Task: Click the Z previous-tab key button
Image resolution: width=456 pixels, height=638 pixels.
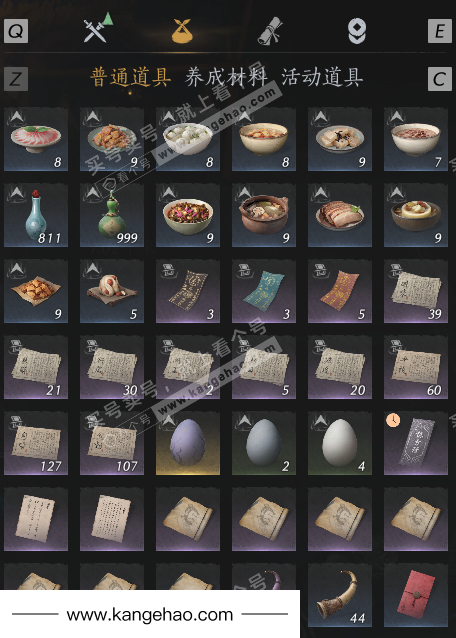Action: coord(16,79)
